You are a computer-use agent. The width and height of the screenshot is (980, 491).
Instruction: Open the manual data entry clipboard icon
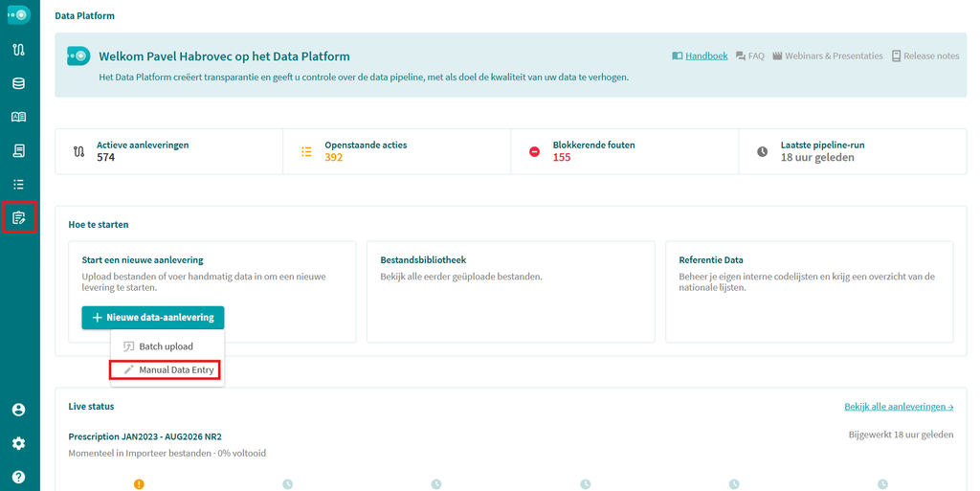[x=19, y=217]
